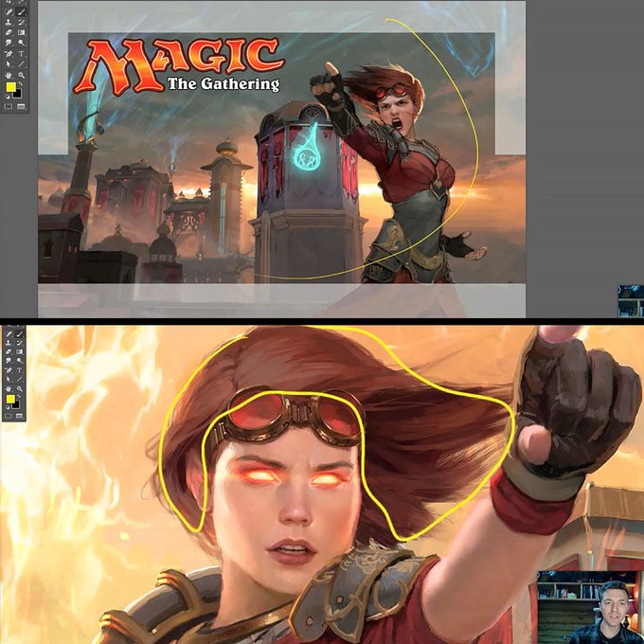Select the Pen tool in the bottom window's toolbar

point(9,370)
